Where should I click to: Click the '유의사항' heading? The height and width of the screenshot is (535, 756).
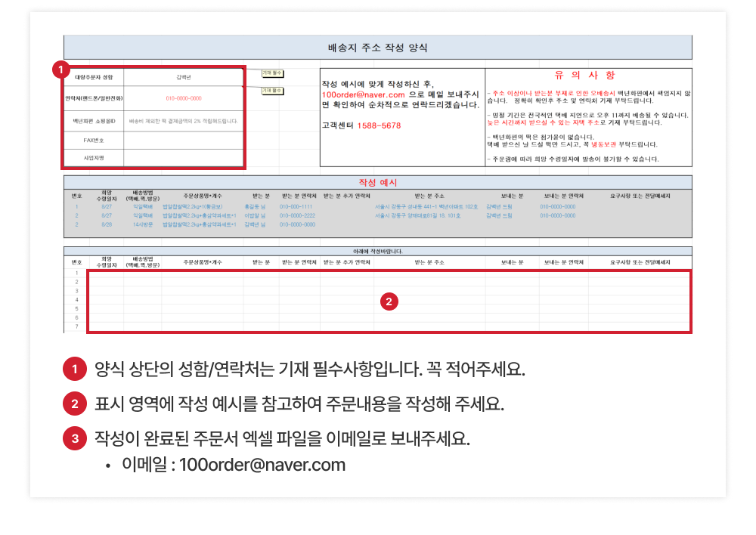[584, 76]
